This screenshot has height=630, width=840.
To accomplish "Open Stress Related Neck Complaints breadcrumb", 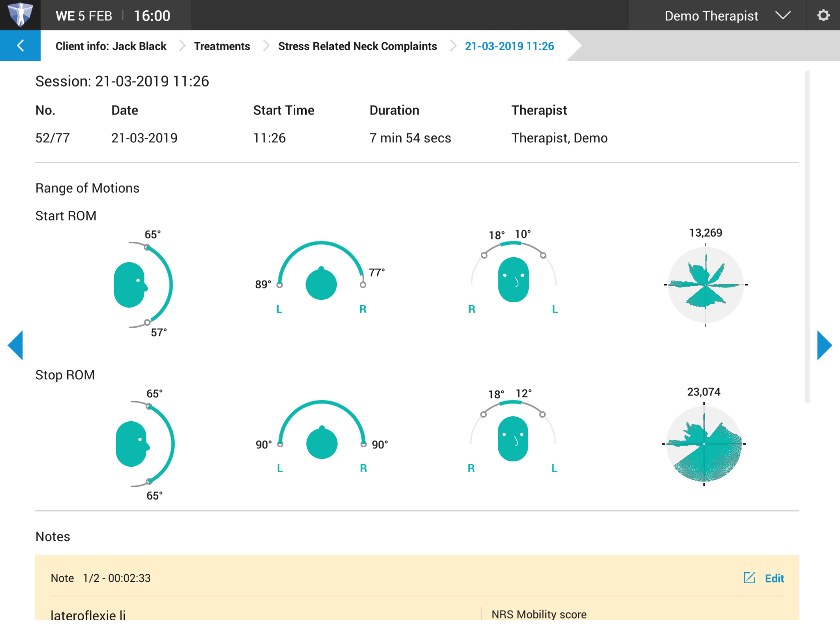I will coord(357,46).
